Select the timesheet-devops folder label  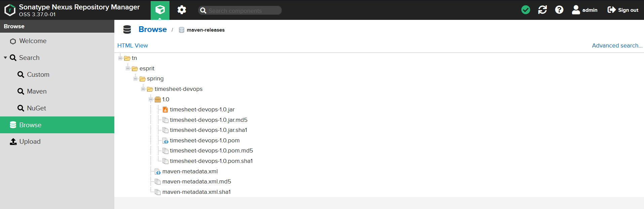(179, 89)
